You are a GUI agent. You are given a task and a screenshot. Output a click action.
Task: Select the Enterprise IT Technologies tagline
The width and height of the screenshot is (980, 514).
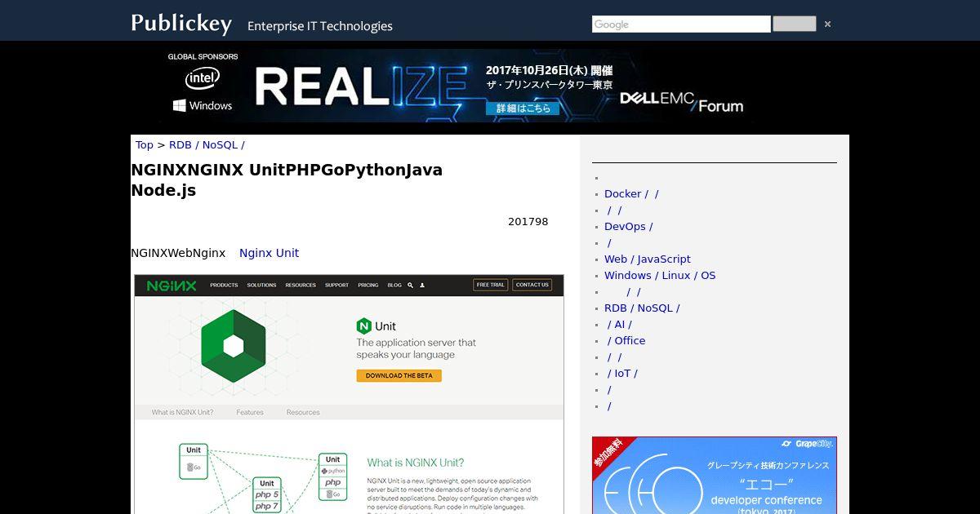320,26
